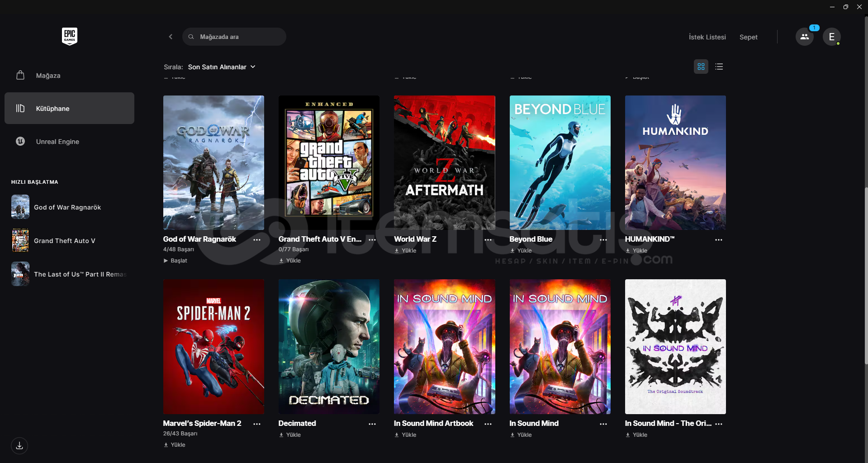
Task: Open three-dot menu for Beyond Blue
Action: [603, 240]
